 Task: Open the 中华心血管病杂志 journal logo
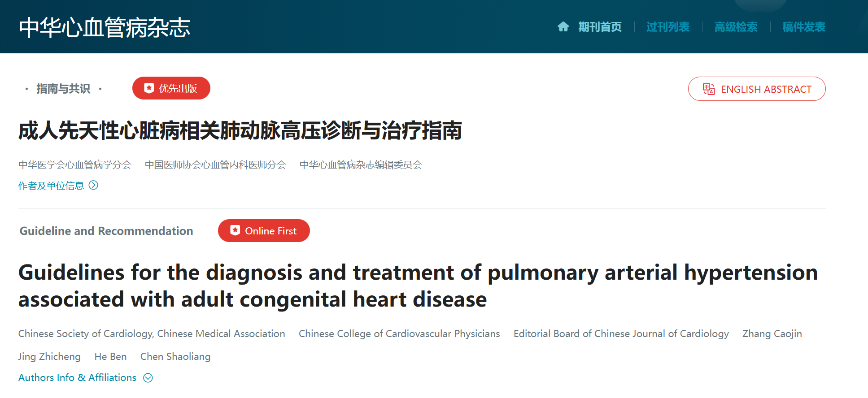tap(105, 27)
